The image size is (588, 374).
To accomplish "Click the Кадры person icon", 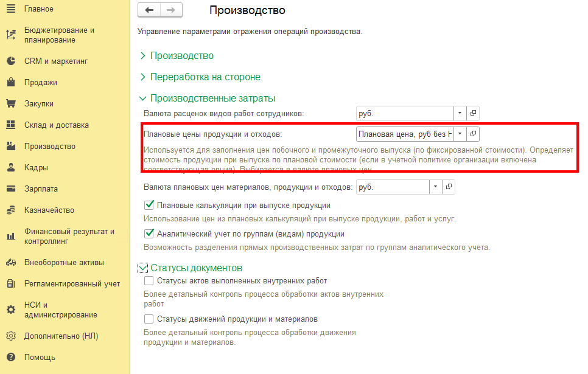I will [x=11, y=167].
